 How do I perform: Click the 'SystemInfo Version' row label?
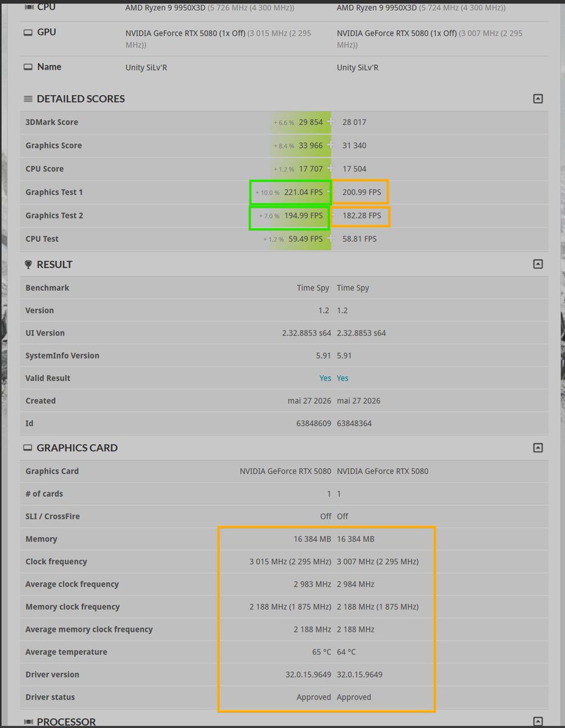(63, 356)
